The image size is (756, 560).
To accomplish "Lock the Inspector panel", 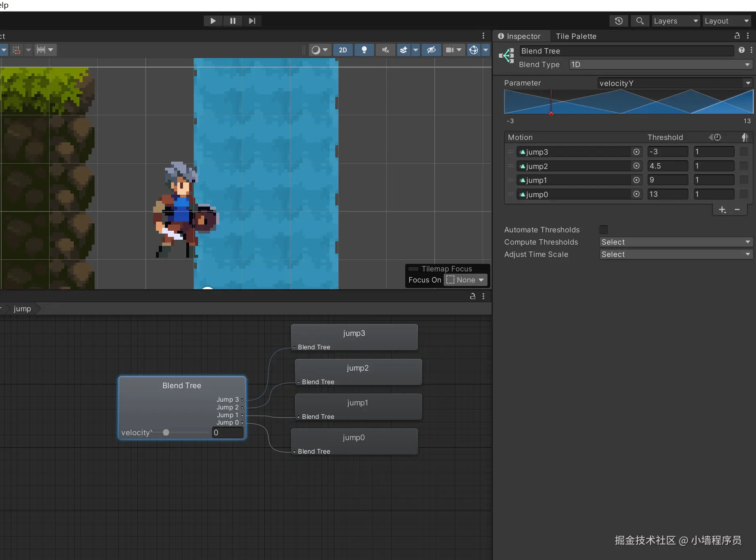I will (x=737, y=36).
